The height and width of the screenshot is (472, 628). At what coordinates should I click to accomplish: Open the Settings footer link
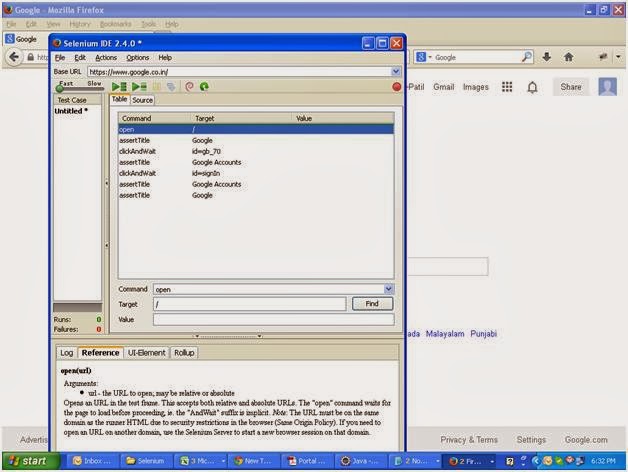point(531,440)
